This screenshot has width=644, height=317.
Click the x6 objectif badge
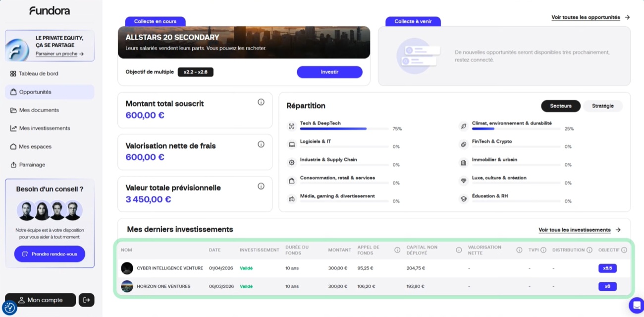(x=607, y=286)
